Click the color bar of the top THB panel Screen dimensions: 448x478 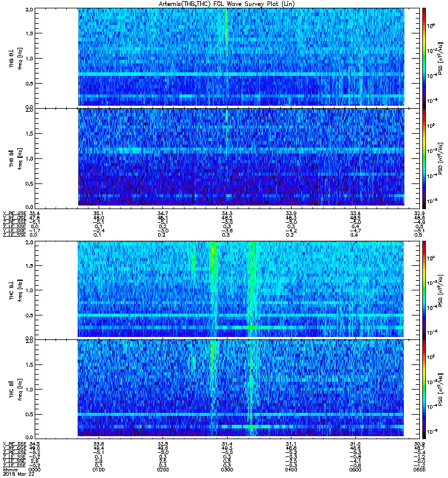point(424,58)
